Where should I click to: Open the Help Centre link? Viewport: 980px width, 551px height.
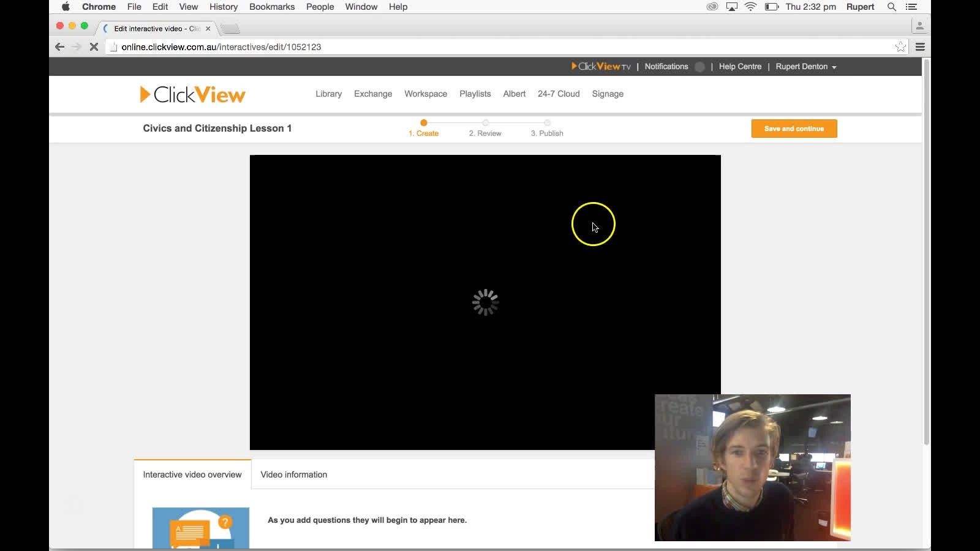(740, 67)
